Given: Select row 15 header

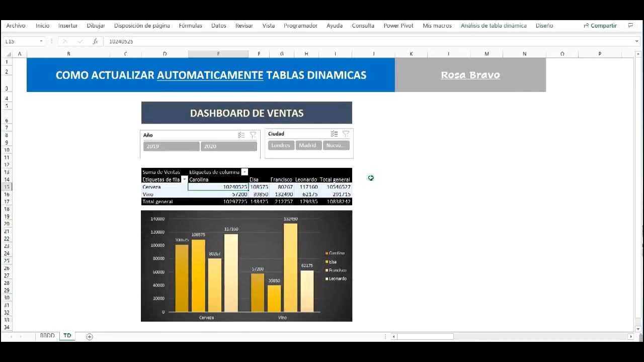Looking at the screenshot, I should (7, 187).
